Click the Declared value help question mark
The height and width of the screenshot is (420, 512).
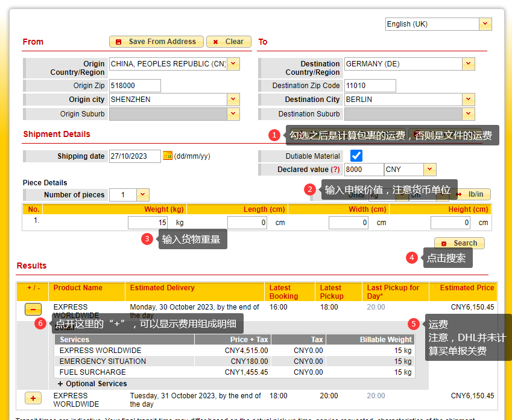click(335, 170)
